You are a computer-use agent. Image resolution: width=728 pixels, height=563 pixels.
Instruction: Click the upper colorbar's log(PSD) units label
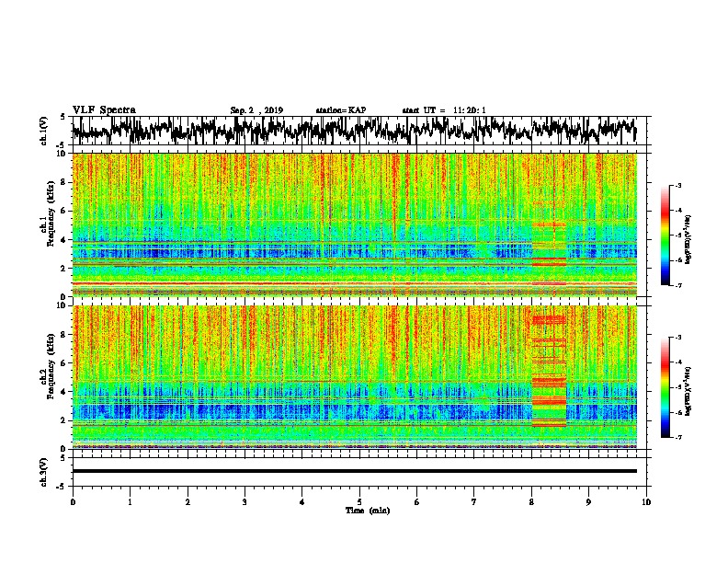688,239
